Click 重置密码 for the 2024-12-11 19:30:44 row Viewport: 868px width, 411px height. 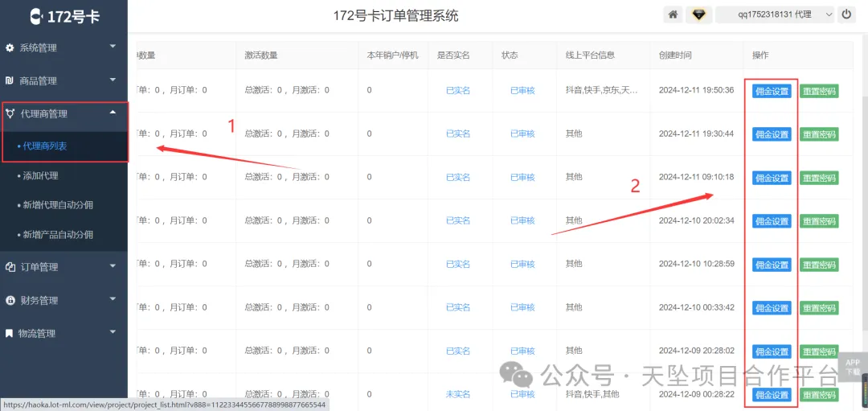819,134
